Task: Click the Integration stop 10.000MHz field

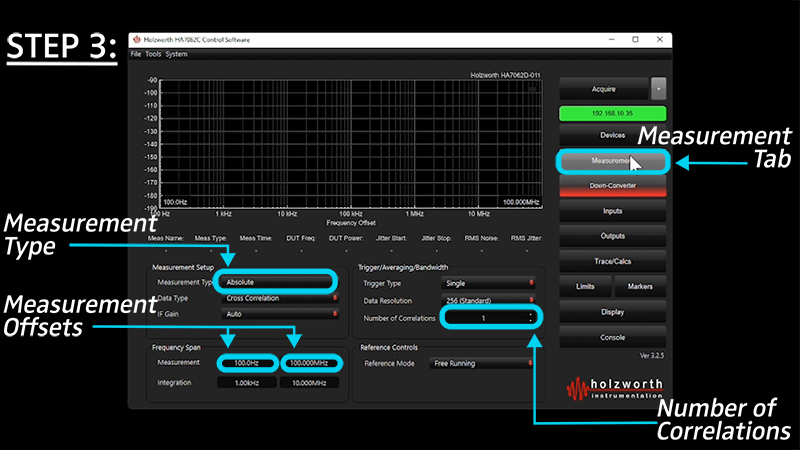Action: [309, 383]
